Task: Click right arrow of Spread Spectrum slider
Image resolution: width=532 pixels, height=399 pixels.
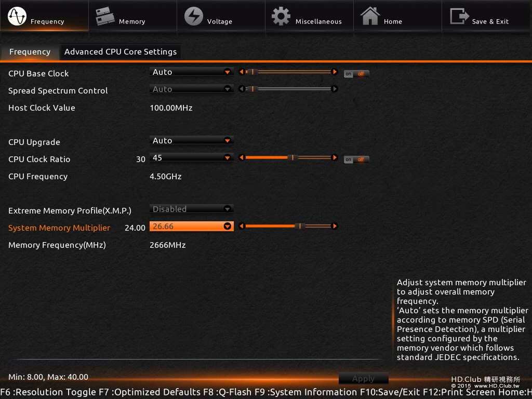Action: 335,88
